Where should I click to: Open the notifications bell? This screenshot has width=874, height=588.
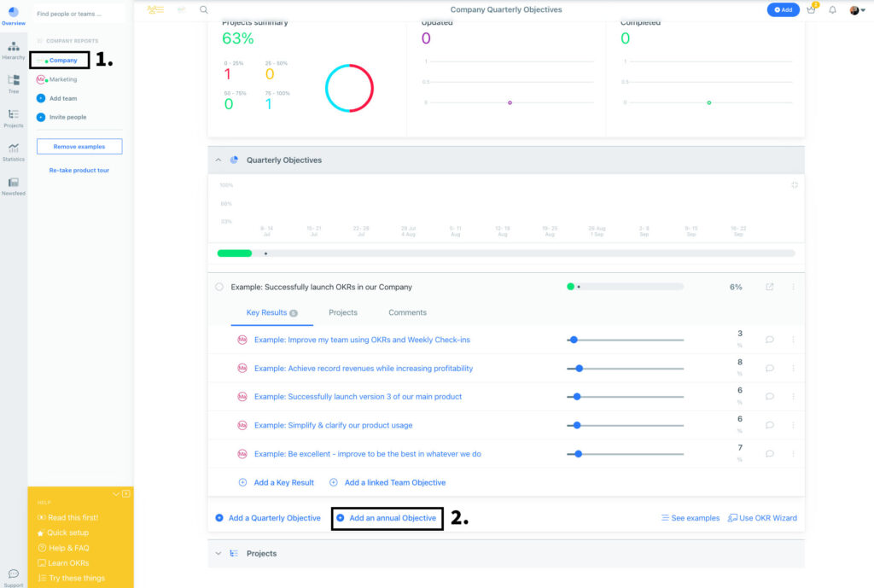coord(832,9)
